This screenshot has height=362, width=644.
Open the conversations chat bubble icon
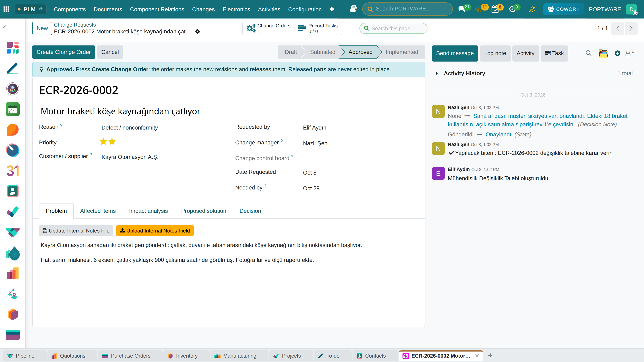pos(462,9)
